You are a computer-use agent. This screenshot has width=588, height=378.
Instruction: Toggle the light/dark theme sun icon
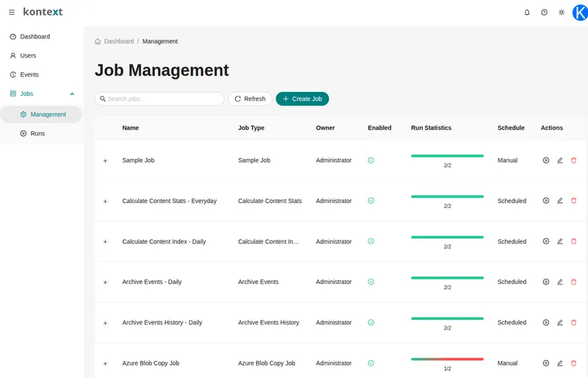(562, 13)
